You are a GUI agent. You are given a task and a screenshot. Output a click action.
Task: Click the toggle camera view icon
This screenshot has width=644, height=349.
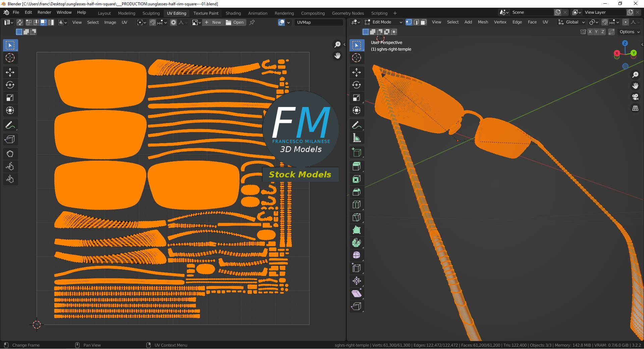coord(635,97)
